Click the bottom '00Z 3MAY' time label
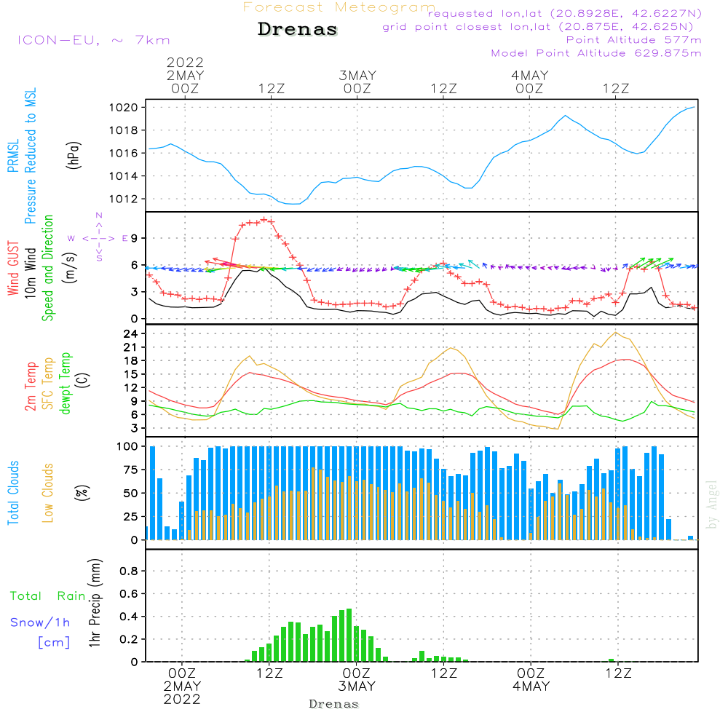 (357, 680)
